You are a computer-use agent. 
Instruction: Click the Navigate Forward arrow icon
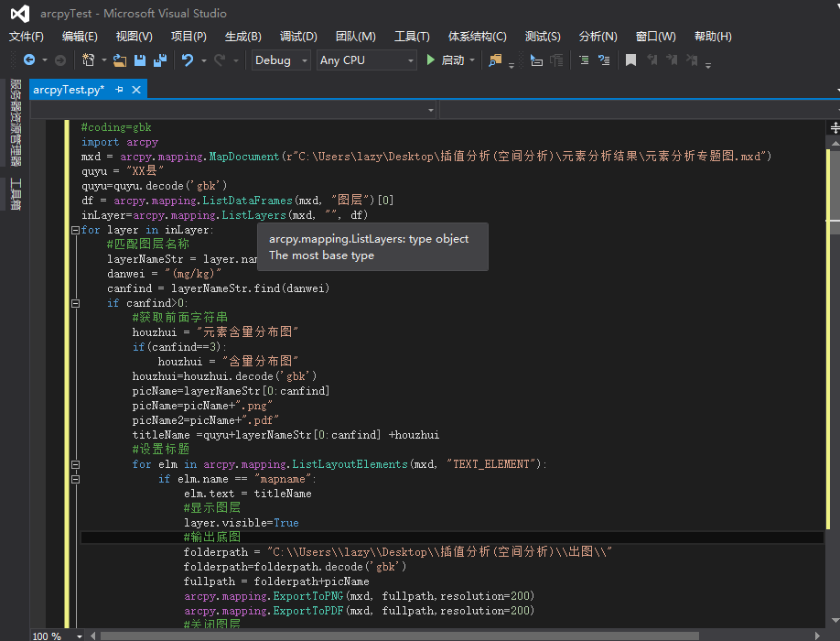click(x=60, y=60)
